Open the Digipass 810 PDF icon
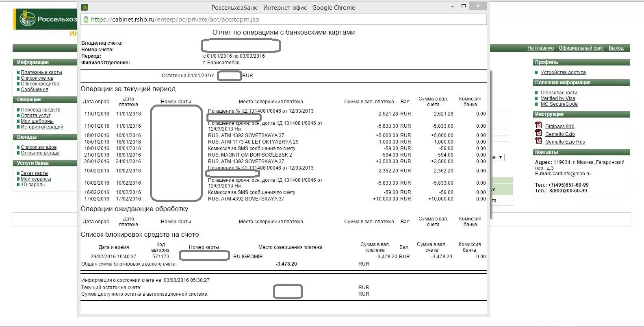The image size is (644, 327). point(538,125)
